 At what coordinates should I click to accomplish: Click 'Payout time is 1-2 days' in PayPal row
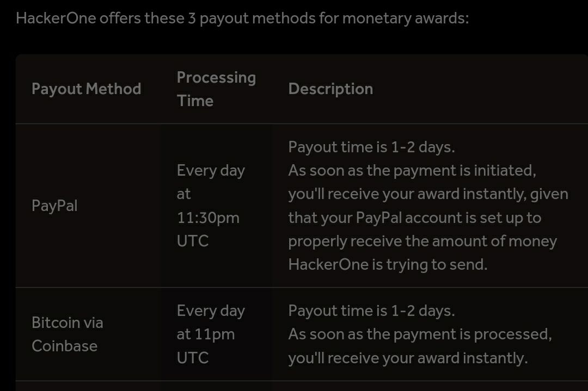pyautogui.click(x=371, y=147)
